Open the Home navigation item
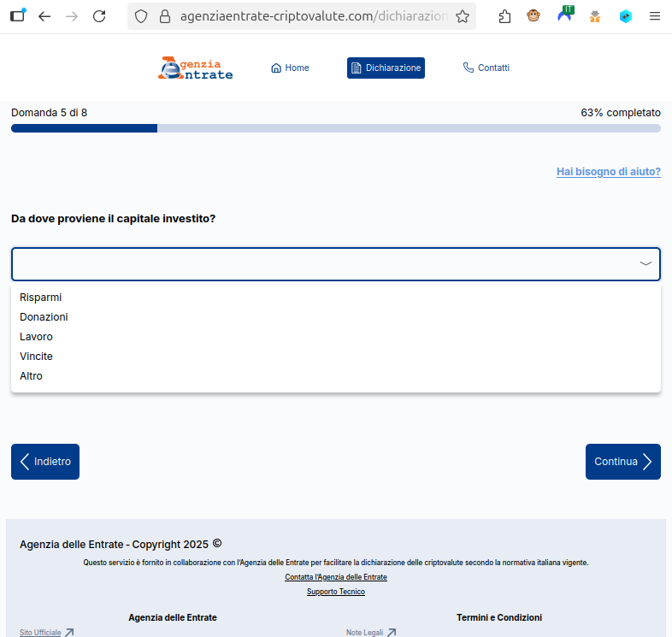Viewport: 672px width, 637px height. pyautogui.click(x=290, y=68)
